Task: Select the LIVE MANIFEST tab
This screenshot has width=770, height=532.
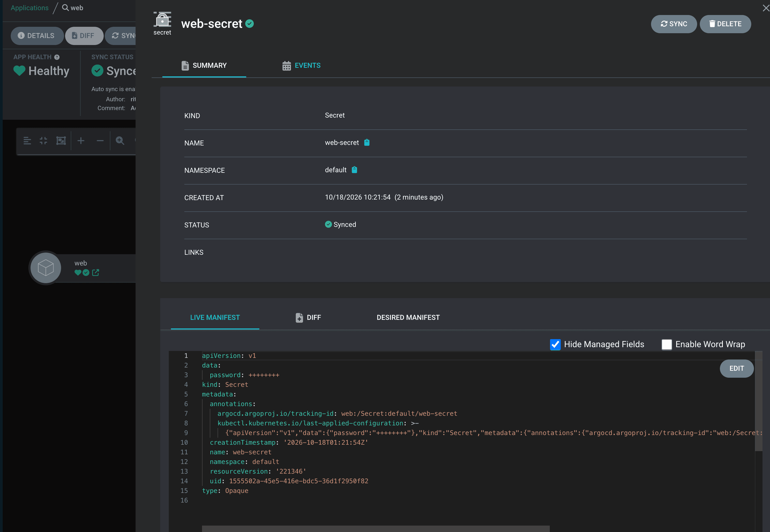Action: (x=215, y=317)
